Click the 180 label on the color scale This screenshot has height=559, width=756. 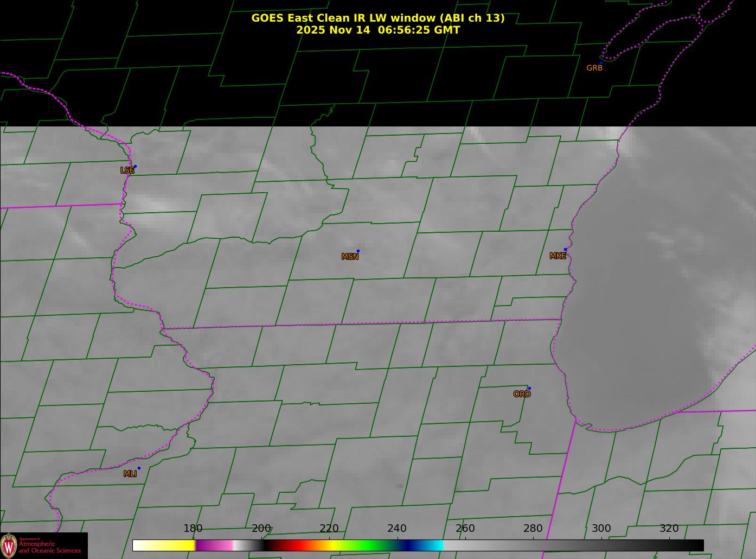pyautogui.click(x=193, y=529)
